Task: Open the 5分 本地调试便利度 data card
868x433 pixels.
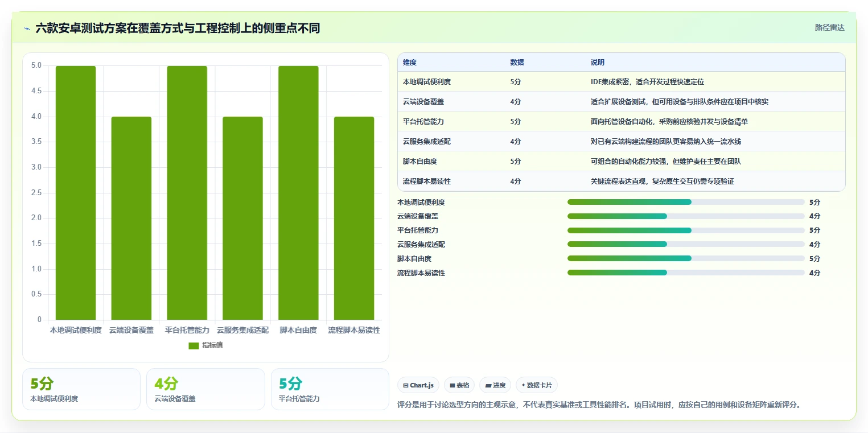Action: click(x=81, y=389)
